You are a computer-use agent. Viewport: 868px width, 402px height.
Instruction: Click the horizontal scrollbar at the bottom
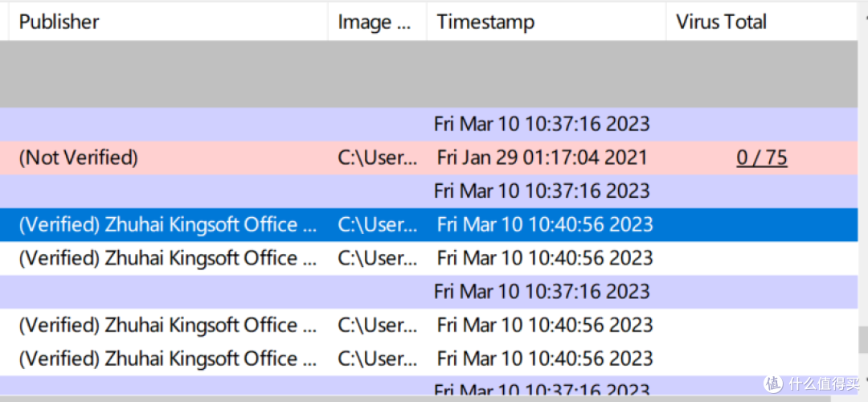tap(416, 398)
